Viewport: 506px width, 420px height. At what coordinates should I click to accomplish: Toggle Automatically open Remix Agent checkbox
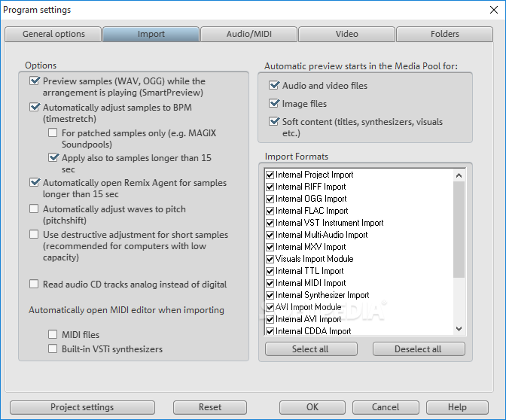(34, 182)
